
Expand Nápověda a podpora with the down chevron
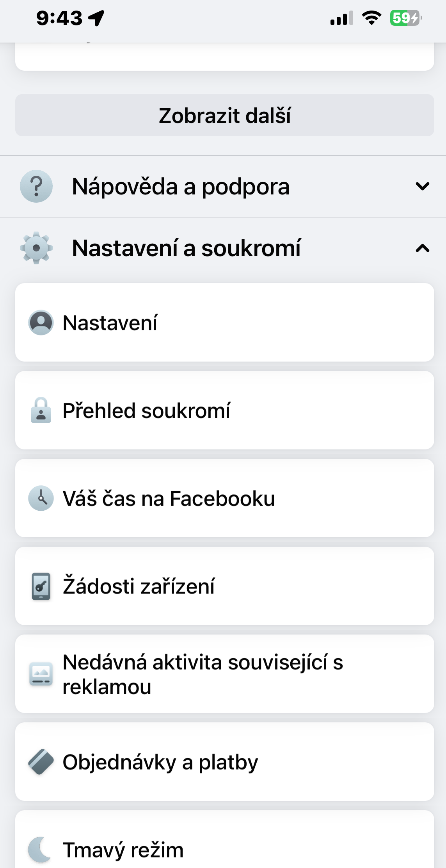(x=423, y=186)
